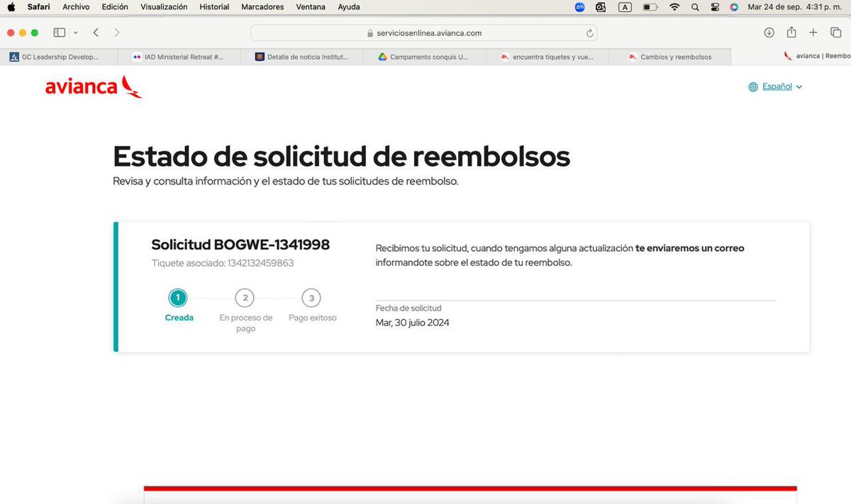This screenshot has height=504, width=851.
Task: Click the date and time clock
Action: [x=795, y=7]
